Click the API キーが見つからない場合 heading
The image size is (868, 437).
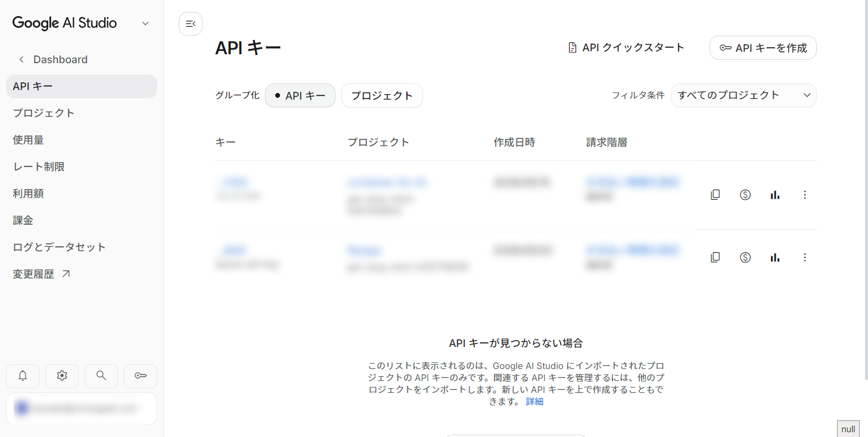pyautogui.click(x=516, y=343)
